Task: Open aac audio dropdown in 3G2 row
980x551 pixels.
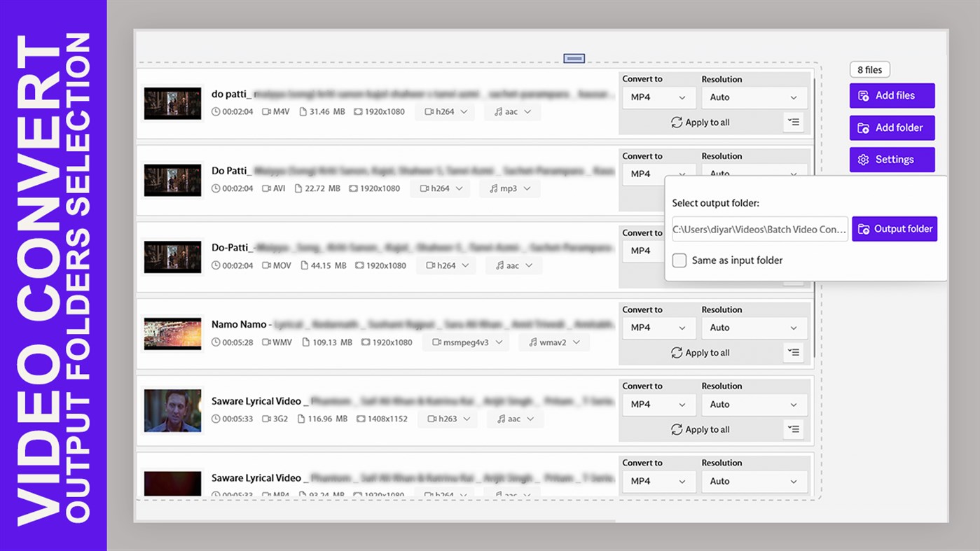Action: pos(515,419)
